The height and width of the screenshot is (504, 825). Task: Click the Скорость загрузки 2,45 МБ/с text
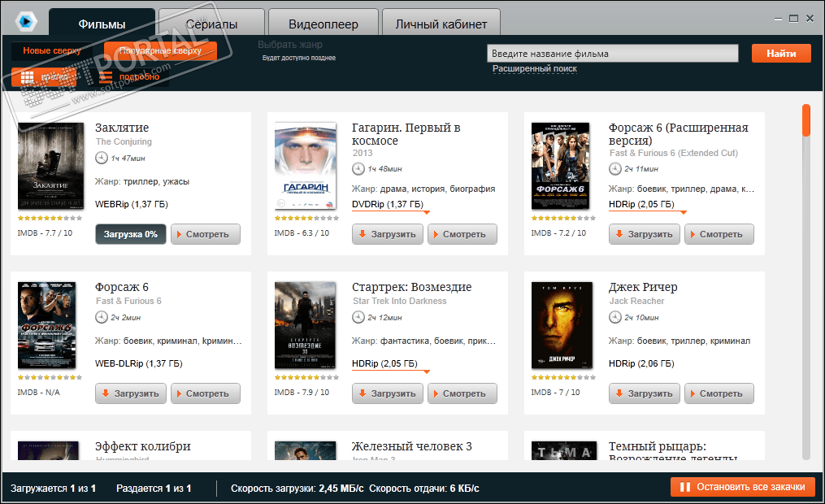coord(297,489)
